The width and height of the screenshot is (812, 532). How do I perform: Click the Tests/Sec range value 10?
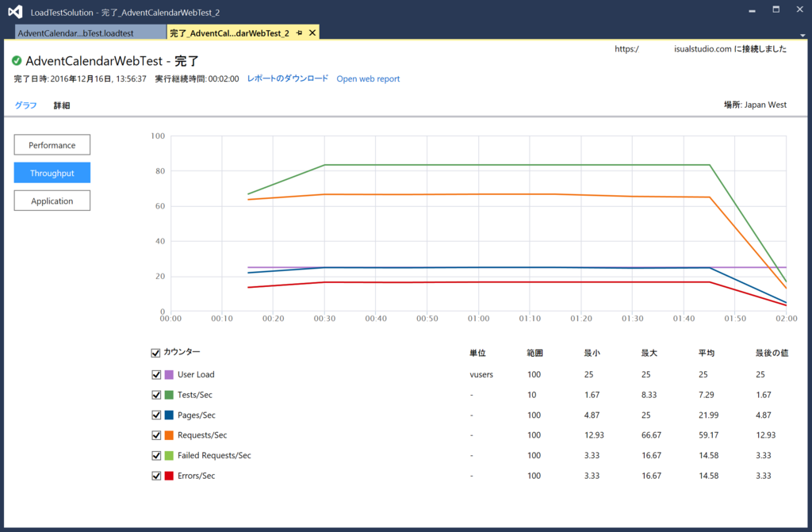pyautogui.click(x=532, y=395)
